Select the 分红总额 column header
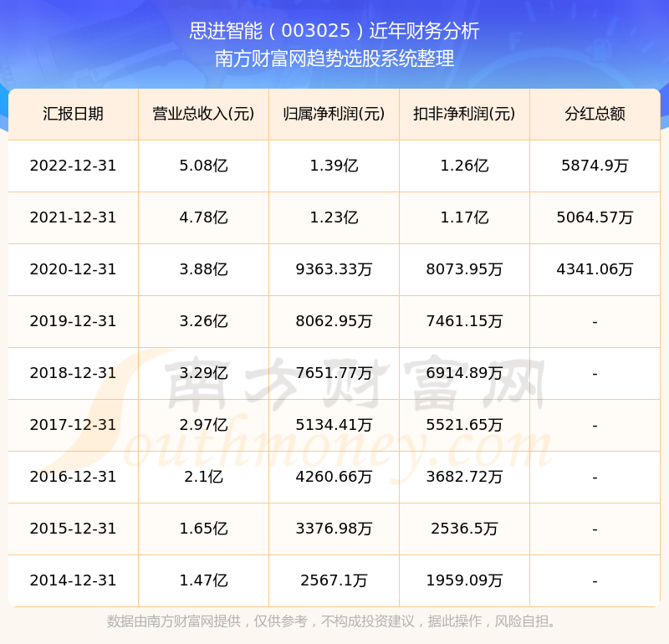The height and width of the screenshot is (644, 669). click(595, 114)
